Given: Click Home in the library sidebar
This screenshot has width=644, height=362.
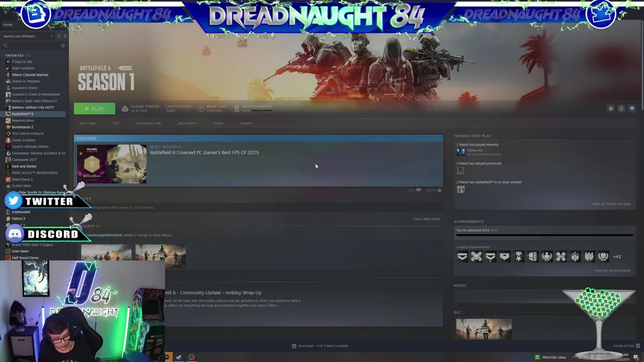Looking at the screenshot, I should click(x=8, y=25).
